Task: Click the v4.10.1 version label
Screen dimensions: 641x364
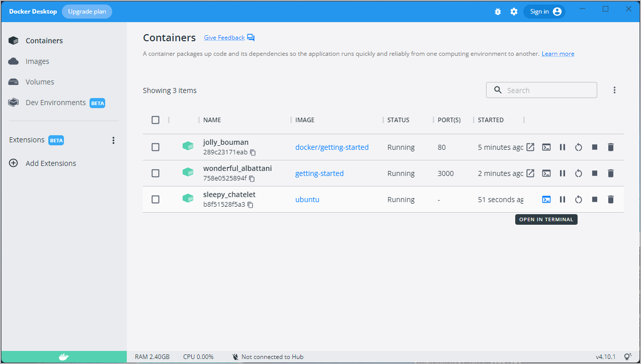Action: tap(605, 357)
